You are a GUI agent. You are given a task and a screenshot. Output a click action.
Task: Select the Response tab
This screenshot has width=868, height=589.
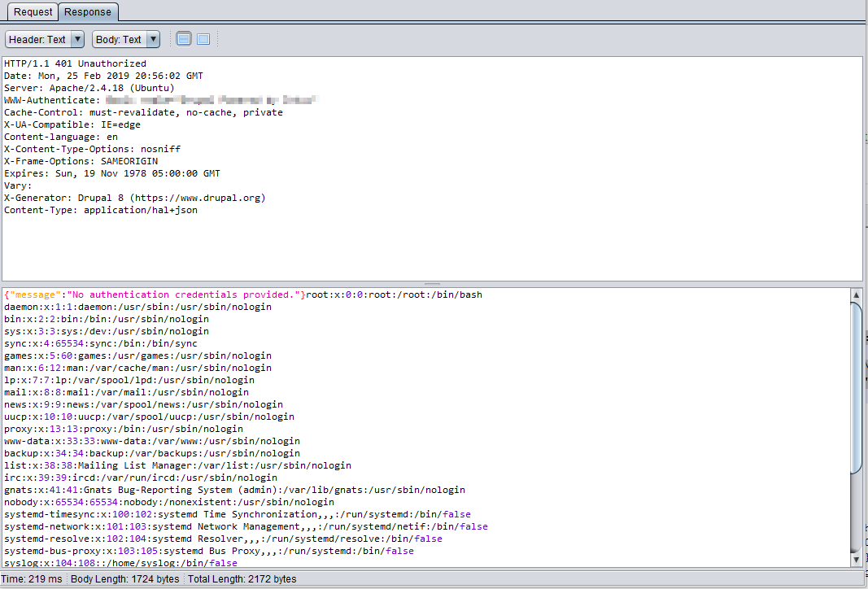click(x=88, y=12)
